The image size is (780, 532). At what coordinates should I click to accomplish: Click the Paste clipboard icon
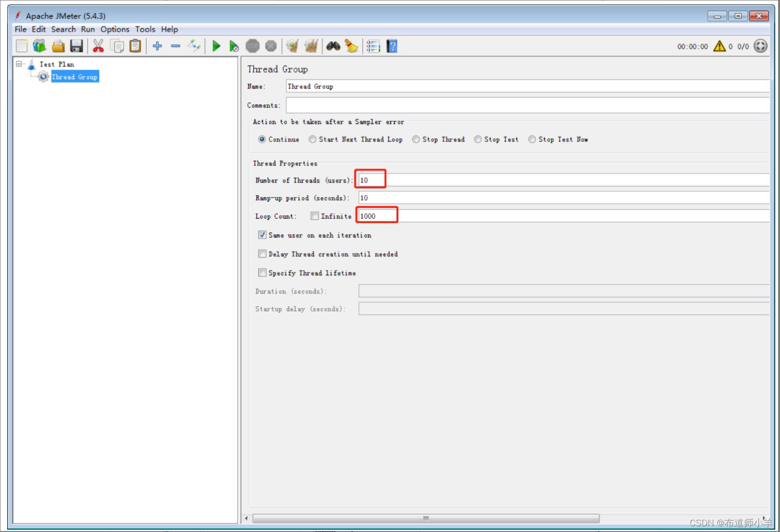tap(135, 46)
